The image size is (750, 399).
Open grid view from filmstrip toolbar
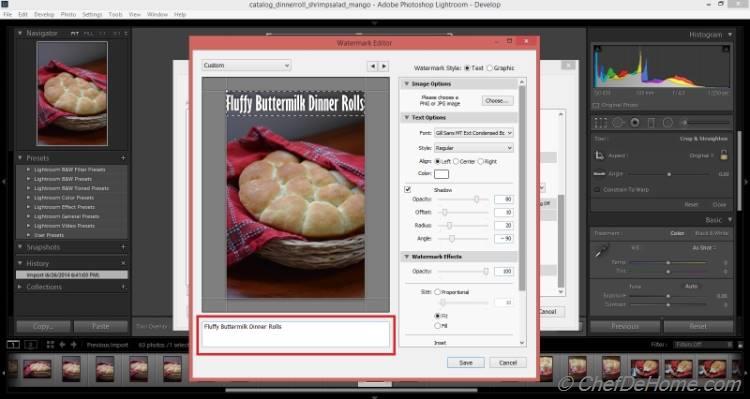pyautogui.click(x=50, y=344)
